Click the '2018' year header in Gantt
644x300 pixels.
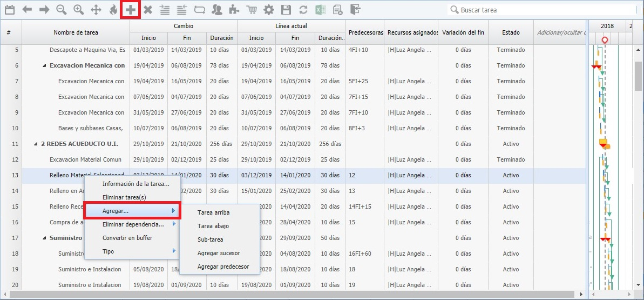coord(607,26)
